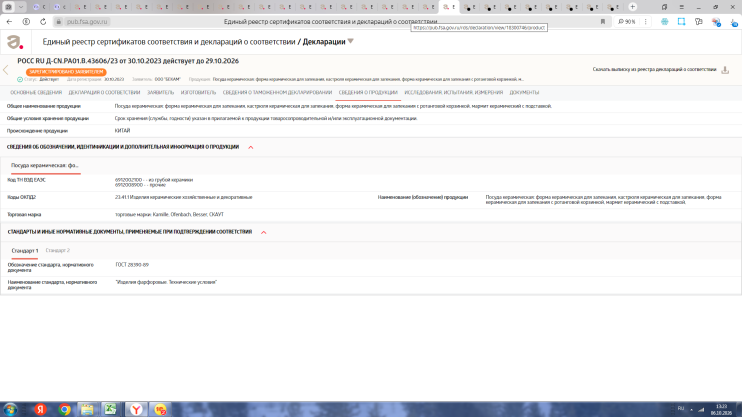Select the 'Посуда керамическая: фо...' product tab

45,166
